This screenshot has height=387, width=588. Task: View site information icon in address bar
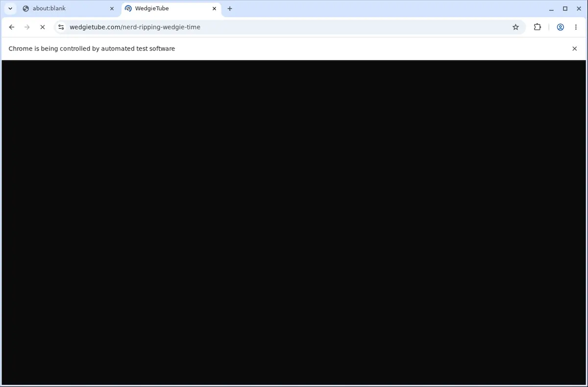pos(60,27)
